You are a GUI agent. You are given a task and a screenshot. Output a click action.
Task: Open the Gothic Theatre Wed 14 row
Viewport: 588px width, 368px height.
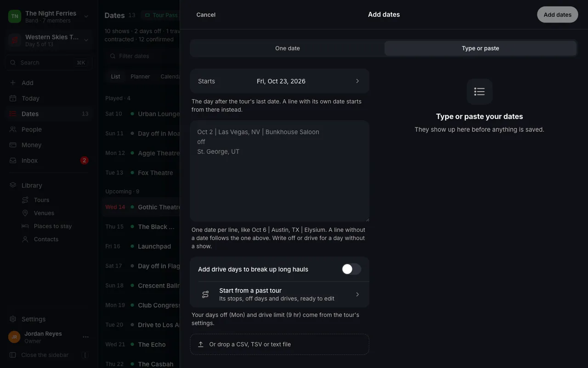coord(141,207)
